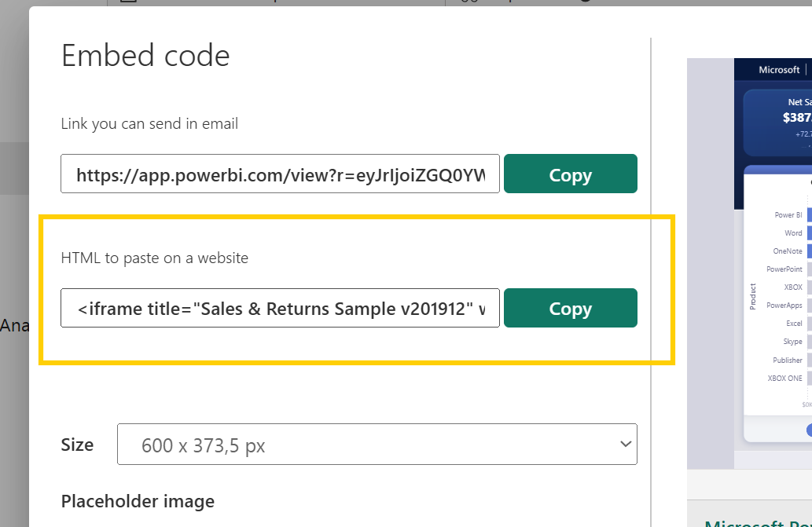Click 'Excel' product label in preview chart
The width and height of the screenshot is (812, 527).
(794, 324)
